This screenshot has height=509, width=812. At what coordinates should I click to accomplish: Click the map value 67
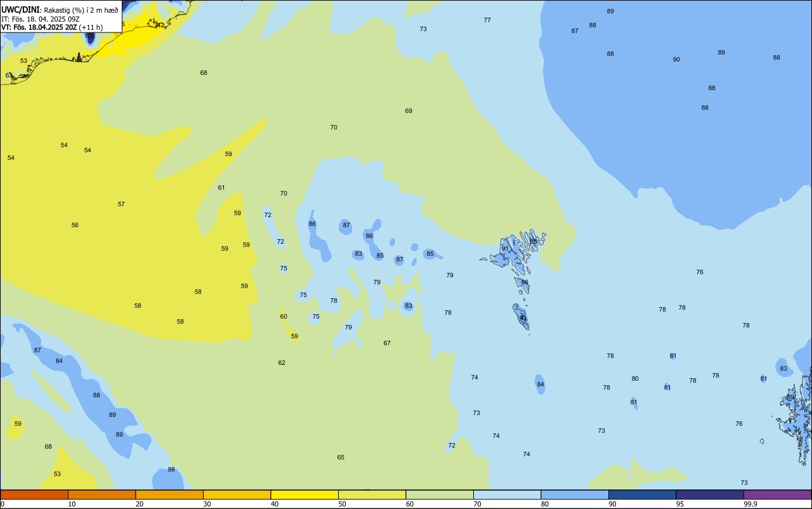coord(387,343)
